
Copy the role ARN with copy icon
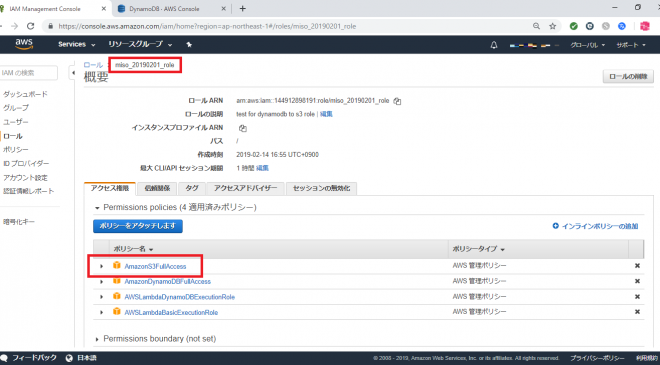397,101
